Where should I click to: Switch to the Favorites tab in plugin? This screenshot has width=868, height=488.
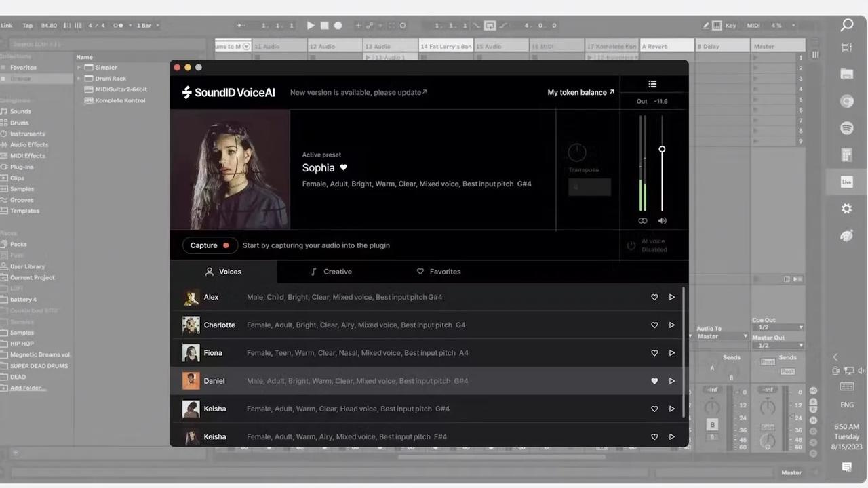click(438, 272)
